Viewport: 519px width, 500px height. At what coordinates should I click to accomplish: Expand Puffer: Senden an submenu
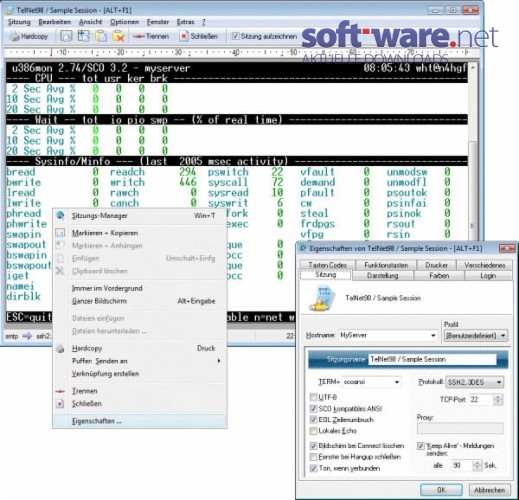click(140, 361)
